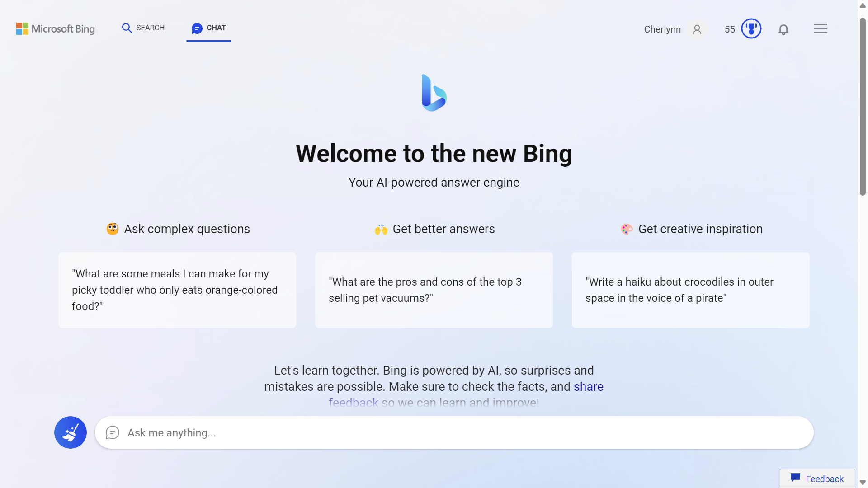Click the share feedback link

(466, 395)
